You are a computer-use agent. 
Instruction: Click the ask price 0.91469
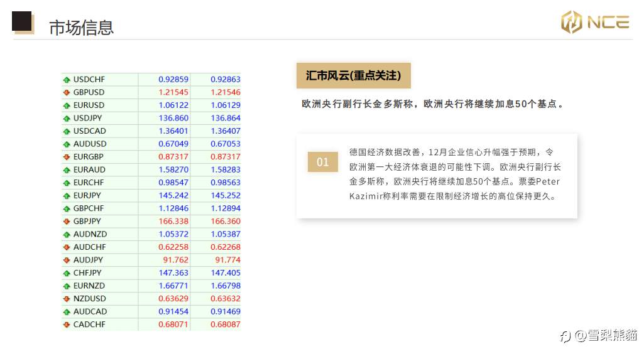[226, 311]
